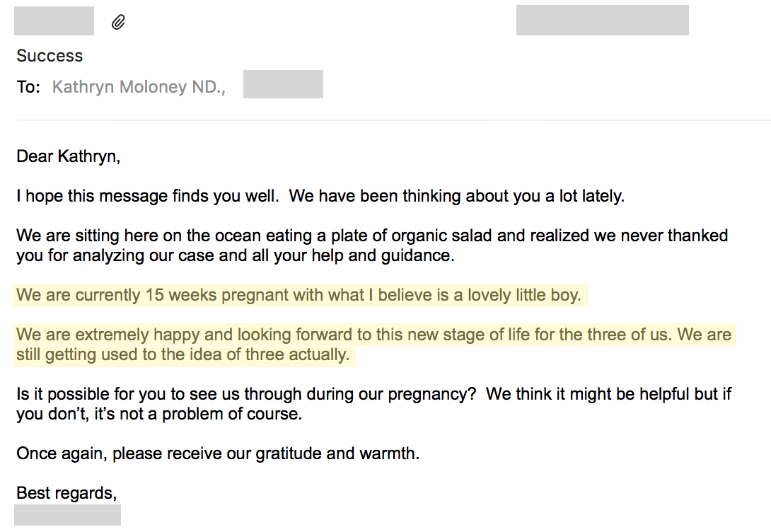
Task: Click 'analyzing our case' line
Action: [236, 255]
